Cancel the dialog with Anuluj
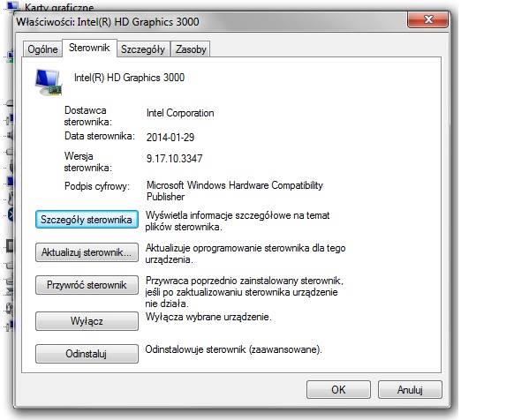 pos(410,389)
